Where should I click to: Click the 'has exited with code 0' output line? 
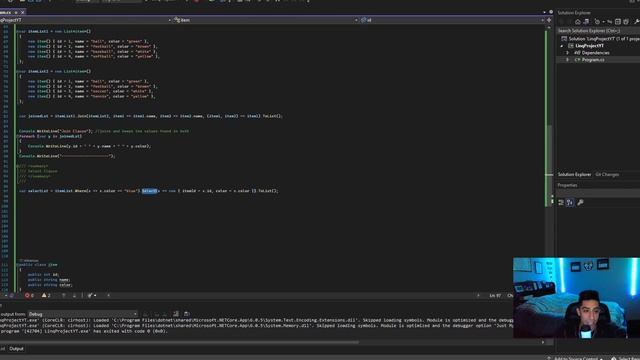[x=84, y=331]
